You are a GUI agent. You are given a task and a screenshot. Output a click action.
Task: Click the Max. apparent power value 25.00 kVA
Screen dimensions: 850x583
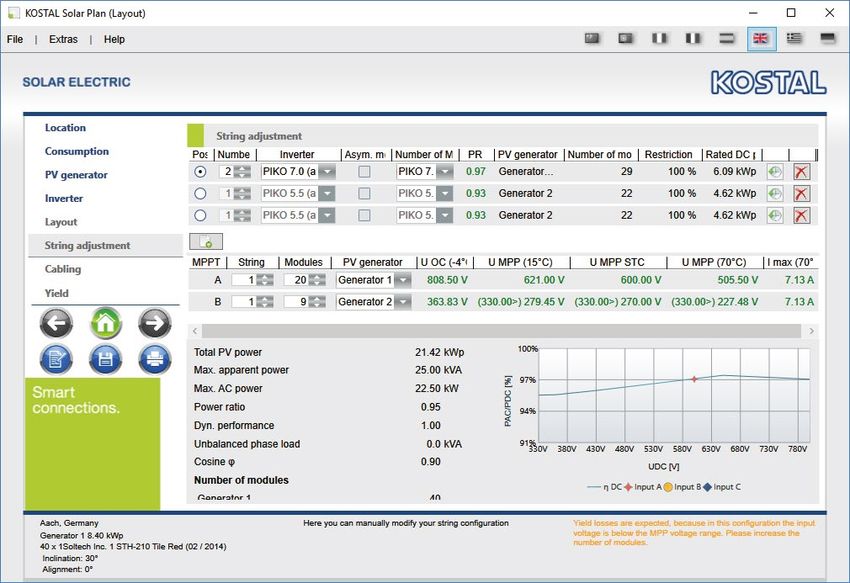tap(439, 370)
